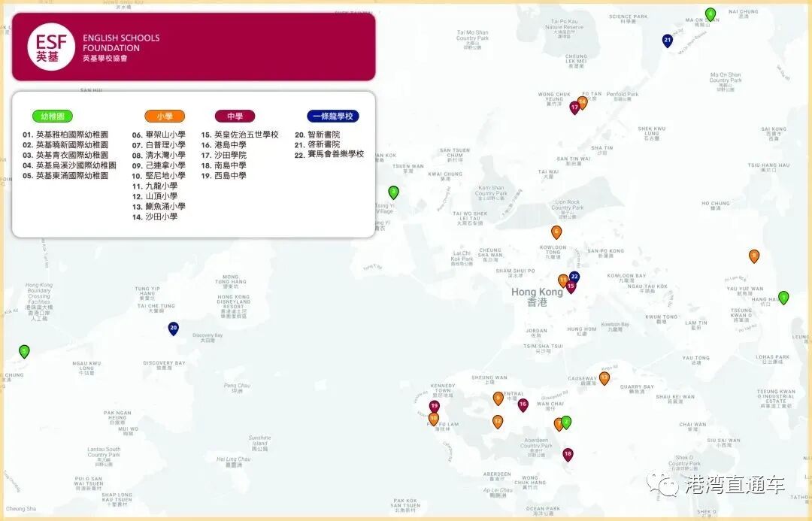Click legend entry 04 英基烏溪沙國際幼稚園
The height and width of the screenshot is (521, 812).
[69, 165]
